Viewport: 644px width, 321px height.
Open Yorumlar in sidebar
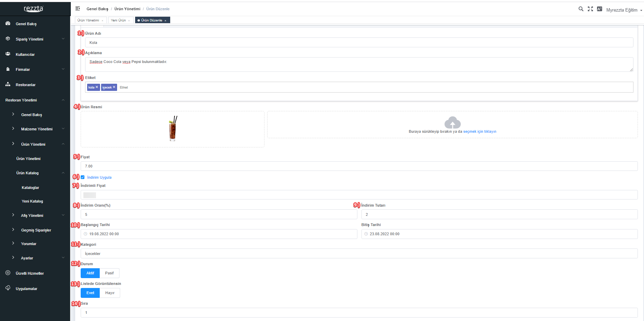[29, 244]
